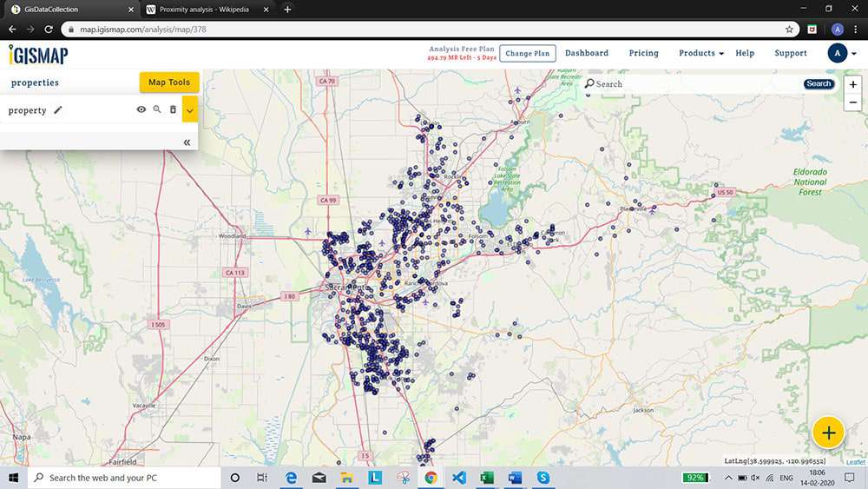Click the browser address bar URL

[x=143, y=30]
